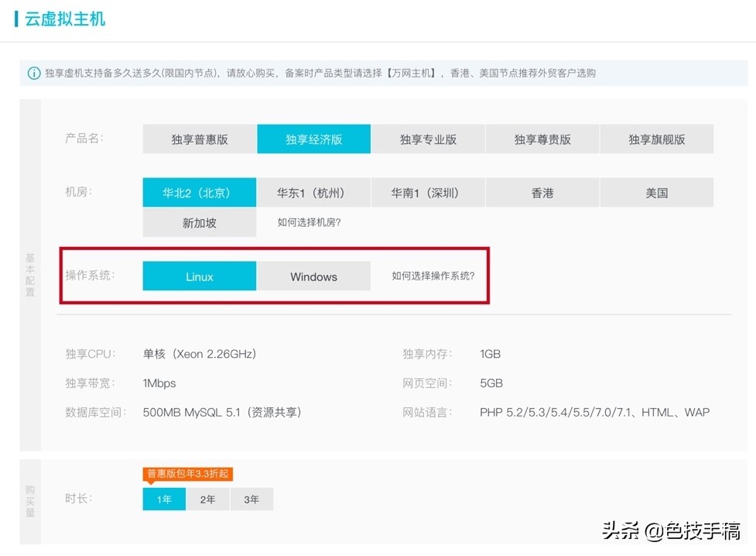
Task: Open the 如何选择操作系统 help link
Action: click(x=433, y=276)
